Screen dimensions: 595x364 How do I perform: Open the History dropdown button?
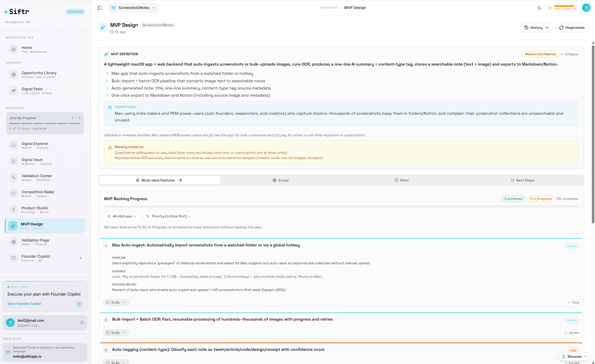(x=536, y=28)
